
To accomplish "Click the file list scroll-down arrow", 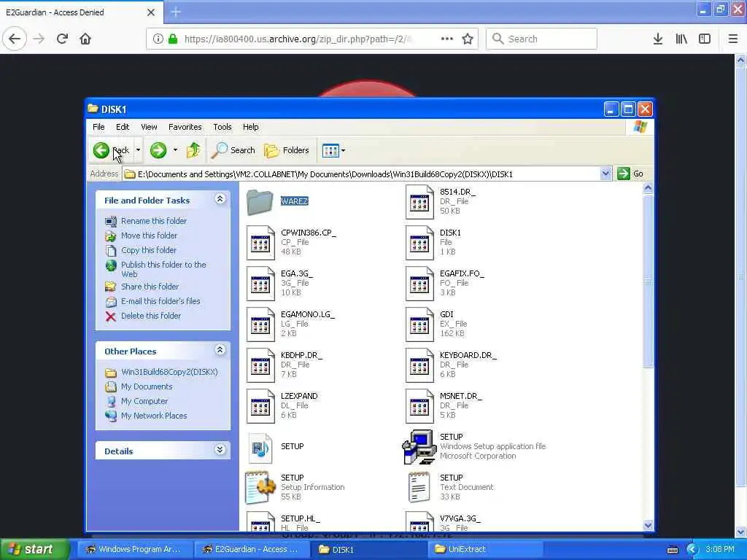I will (648, 526).
